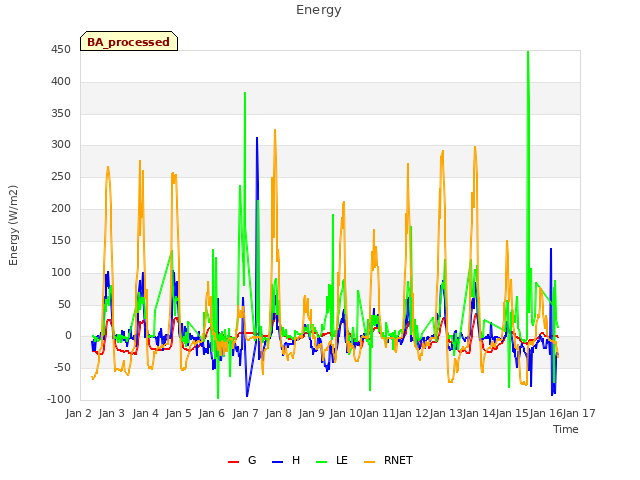640x480 pixels.
Task: Click the green LE spike near 385 on Jan 7
Action: tap(245, 94)
